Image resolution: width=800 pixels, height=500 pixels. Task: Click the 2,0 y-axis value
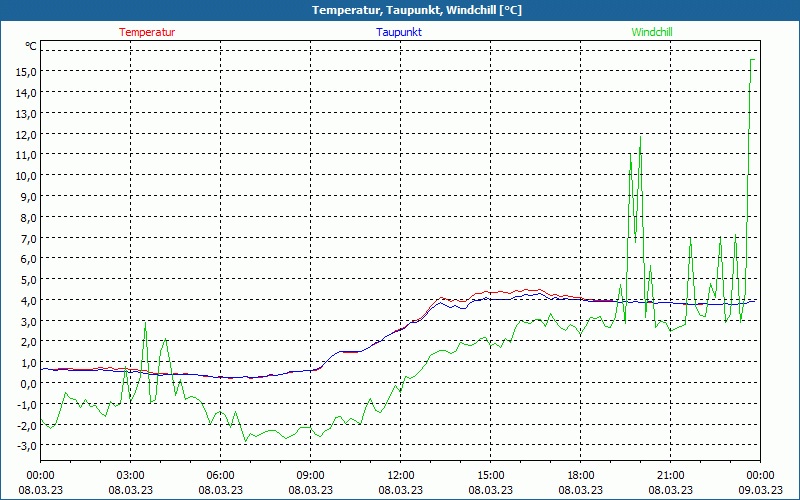(28, 342)
